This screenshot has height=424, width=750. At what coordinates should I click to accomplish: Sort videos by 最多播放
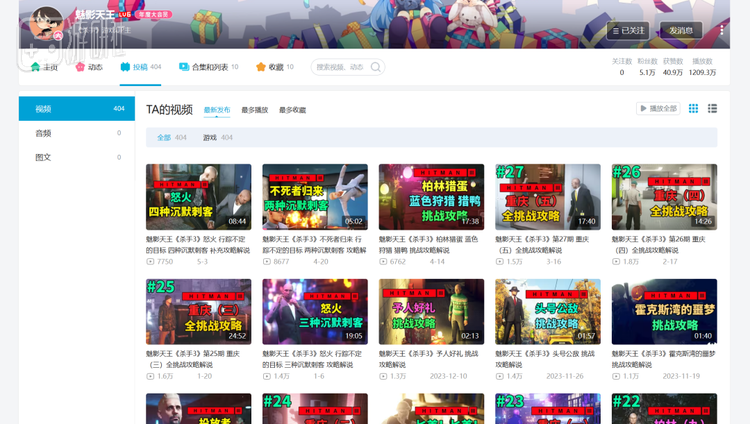coord(254,110)
